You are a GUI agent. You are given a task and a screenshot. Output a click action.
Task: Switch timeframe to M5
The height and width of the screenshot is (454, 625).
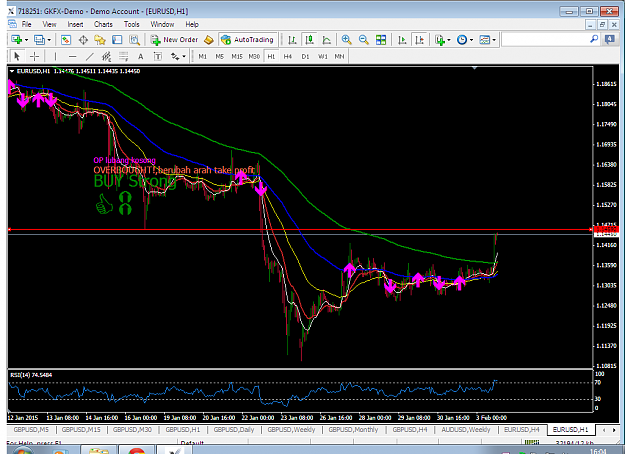tap(220, 57)
